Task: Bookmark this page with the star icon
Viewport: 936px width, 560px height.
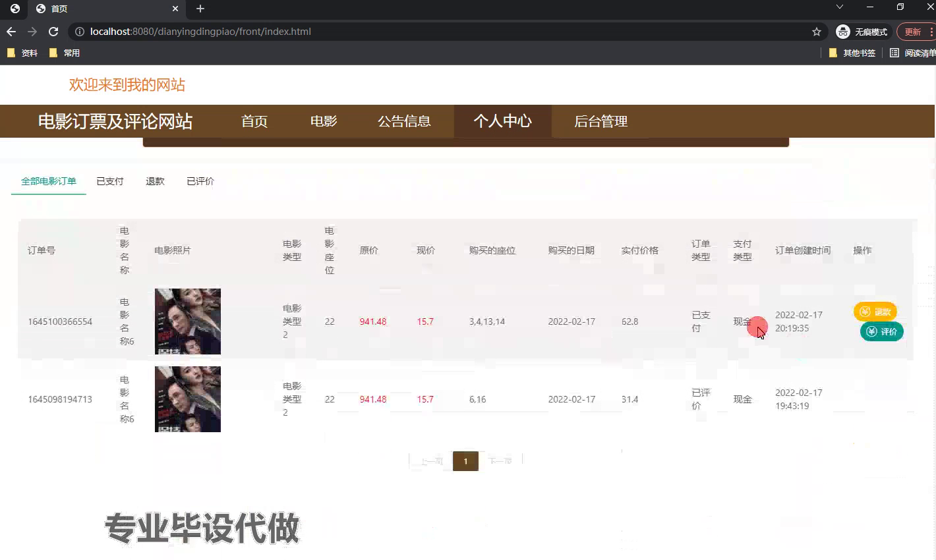Action: tap(817, 32)
